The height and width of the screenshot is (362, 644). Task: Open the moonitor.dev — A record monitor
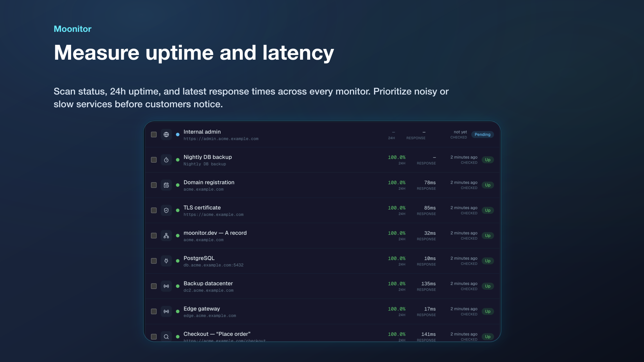(x=215, y=233)
